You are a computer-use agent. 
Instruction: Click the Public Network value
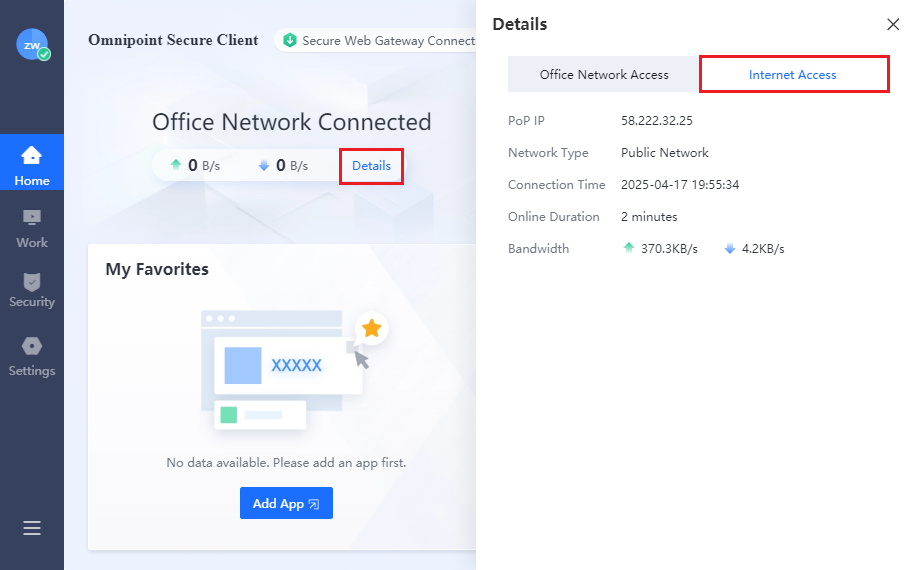[665, 153]
